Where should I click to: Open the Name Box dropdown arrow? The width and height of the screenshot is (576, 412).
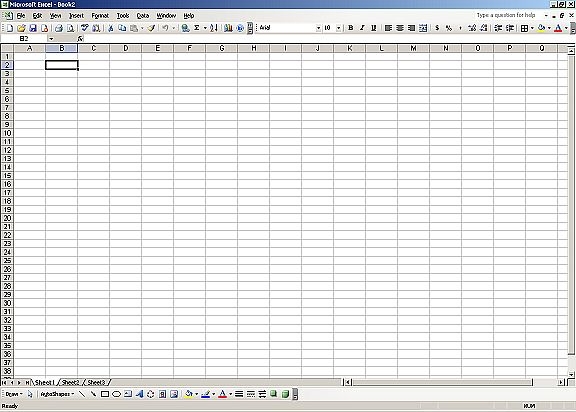tap(51, 39)
